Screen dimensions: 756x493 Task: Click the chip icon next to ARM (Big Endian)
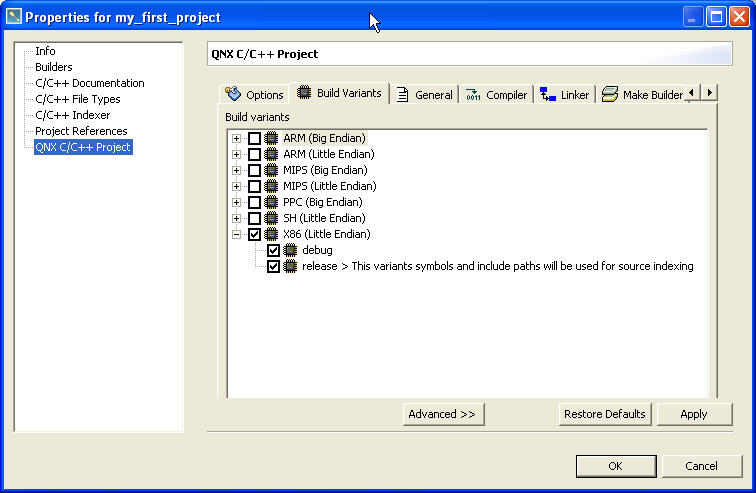pyautogui.click(x=271, y=138)
